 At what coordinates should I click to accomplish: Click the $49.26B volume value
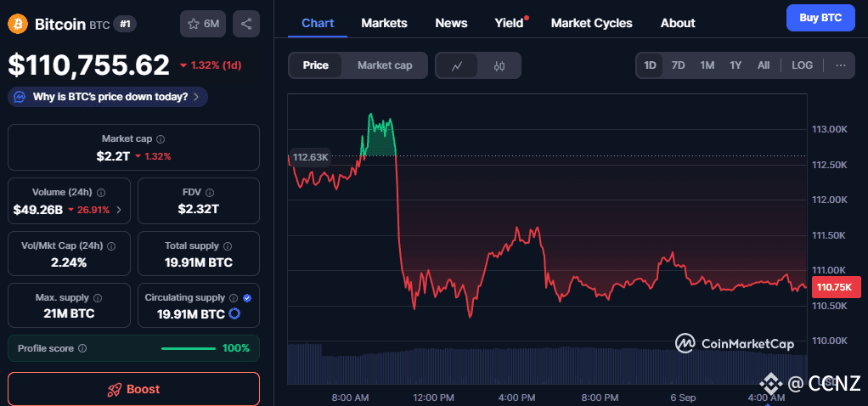pos(38,210)
